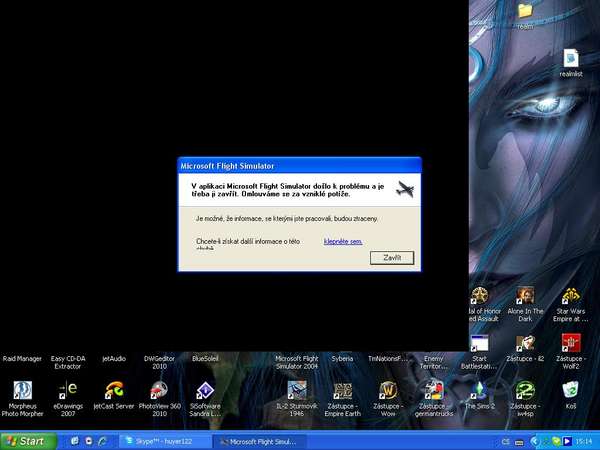Launch SiSoftware Sandra desktop icon
600x450 pixels.
(x=204, y=390)
